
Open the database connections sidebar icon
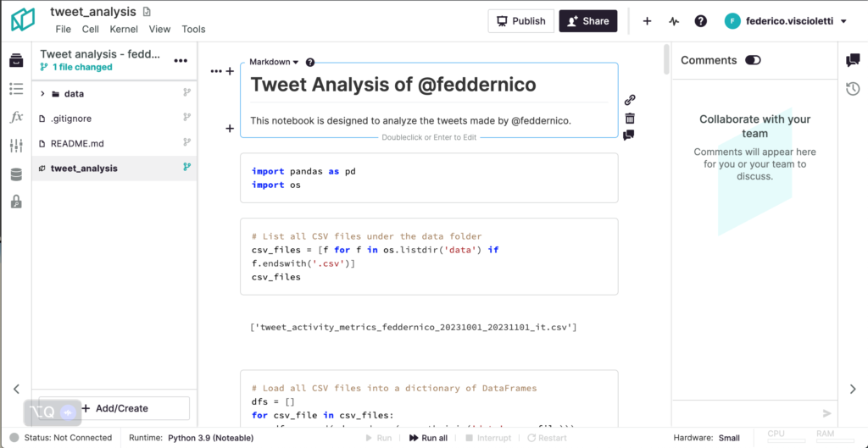[x=15, y=174]
